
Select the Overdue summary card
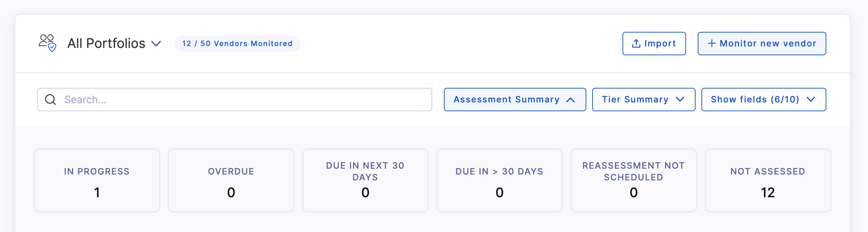click(231, 180)
